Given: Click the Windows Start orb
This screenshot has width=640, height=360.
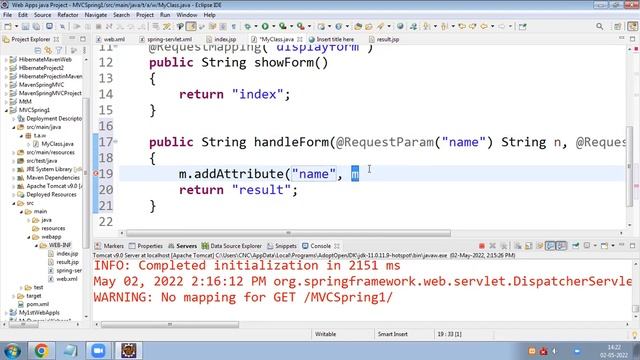Looking at the screenshot, I should coord(12,351).
